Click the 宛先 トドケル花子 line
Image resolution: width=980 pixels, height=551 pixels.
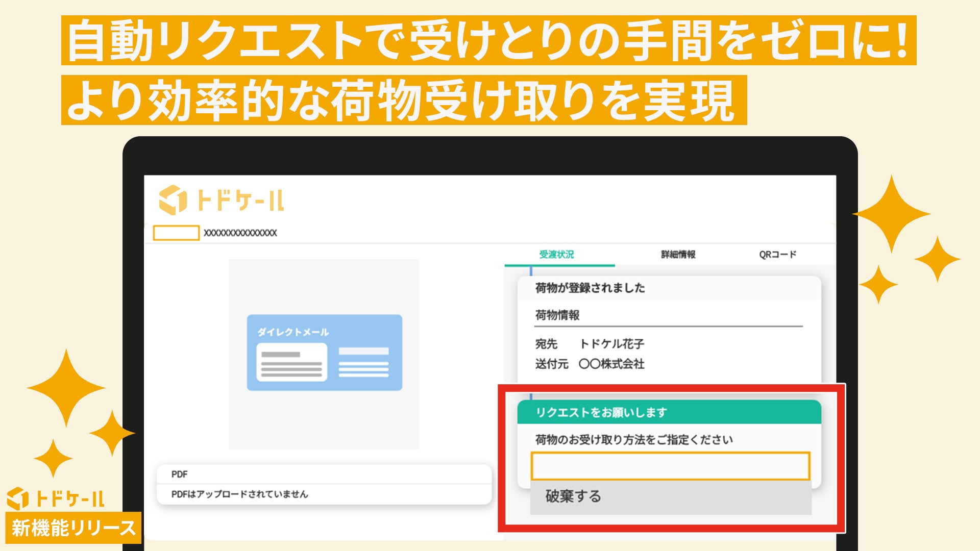pos(590,344)
